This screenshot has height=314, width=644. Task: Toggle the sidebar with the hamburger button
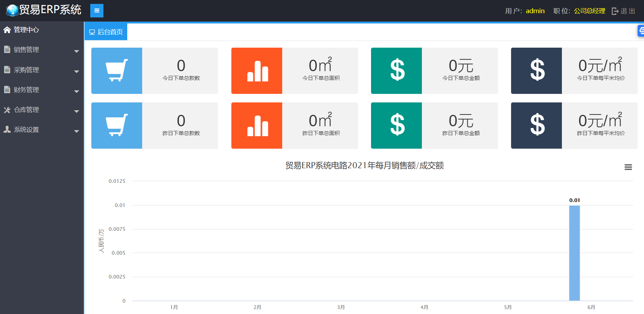pos(97,11)
